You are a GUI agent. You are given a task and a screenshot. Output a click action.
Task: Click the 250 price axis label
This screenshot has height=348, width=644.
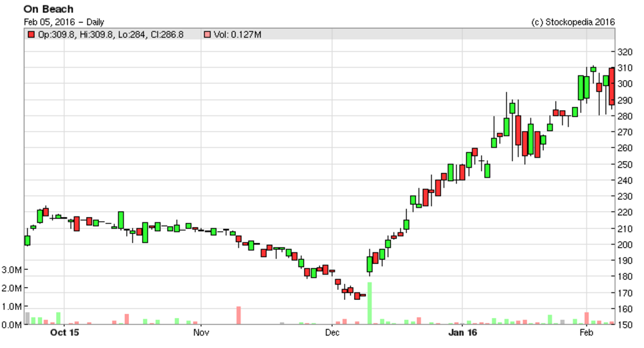click(625, 164)
